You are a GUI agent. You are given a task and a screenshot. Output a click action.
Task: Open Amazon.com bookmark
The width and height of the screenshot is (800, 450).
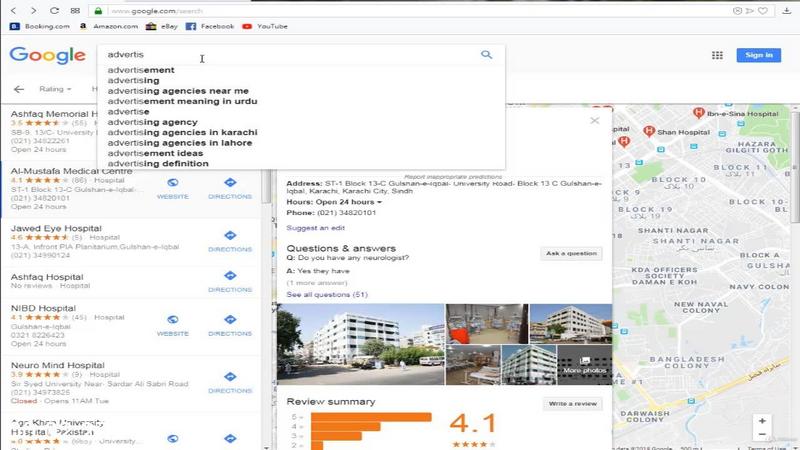point(109,26)
